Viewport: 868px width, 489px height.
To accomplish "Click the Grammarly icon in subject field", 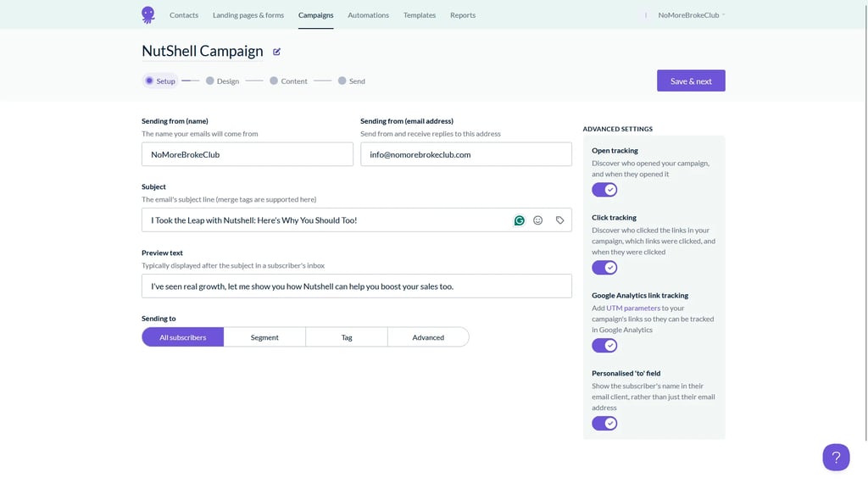I will [519, 220].
